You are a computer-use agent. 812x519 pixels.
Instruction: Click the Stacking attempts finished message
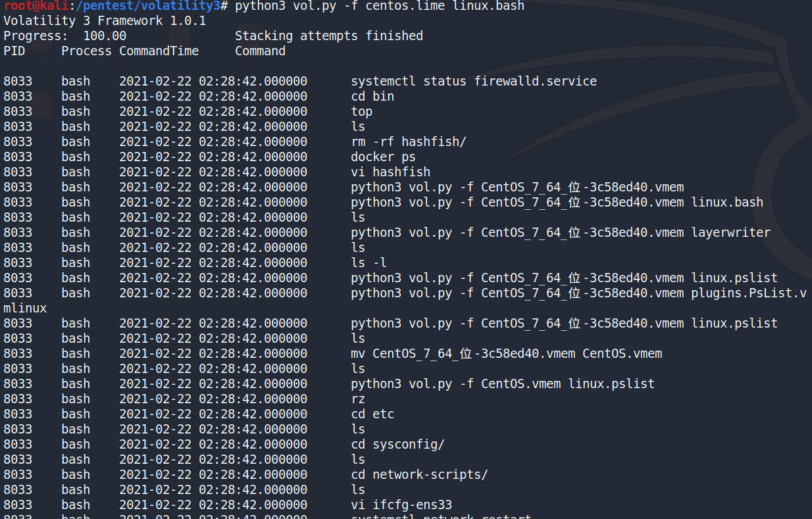pyautogui.click(x=328, y=36)
